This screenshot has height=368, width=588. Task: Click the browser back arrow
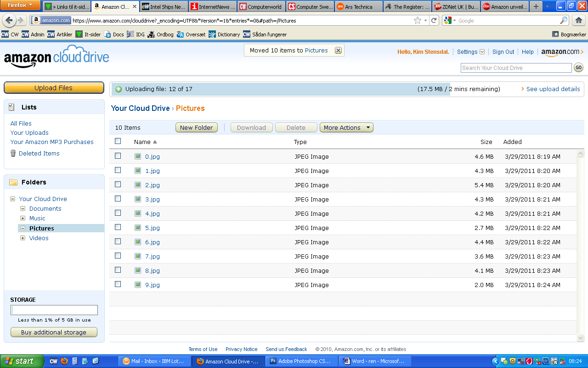[x=9, y=21]
